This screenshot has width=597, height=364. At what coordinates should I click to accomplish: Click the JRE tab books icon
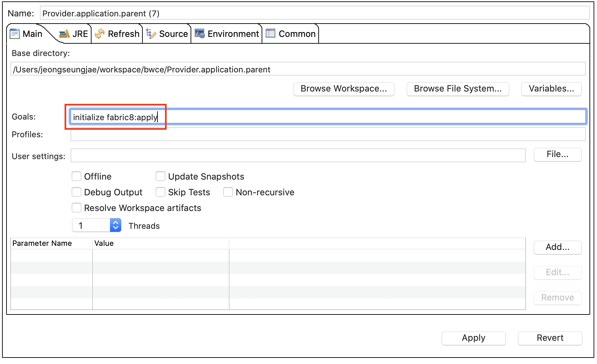pyautogui.click(x=64, y=34)
